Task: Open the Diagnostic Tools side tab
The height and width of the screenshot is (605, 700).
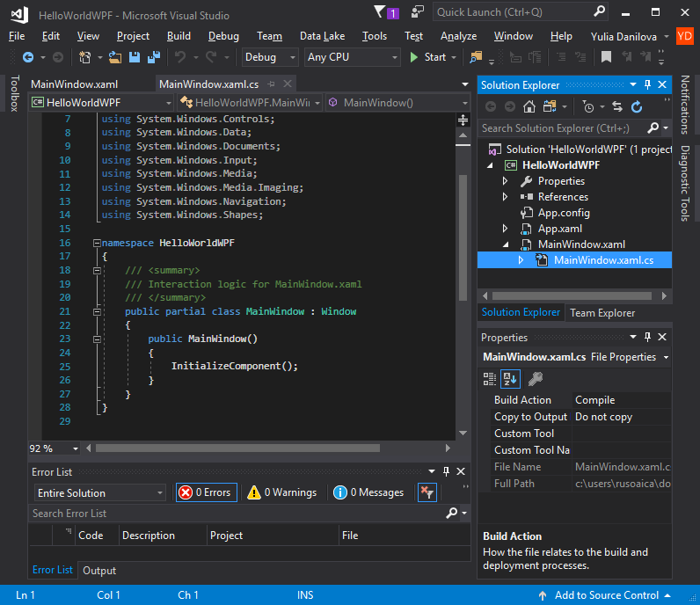Action: [685, 183]
